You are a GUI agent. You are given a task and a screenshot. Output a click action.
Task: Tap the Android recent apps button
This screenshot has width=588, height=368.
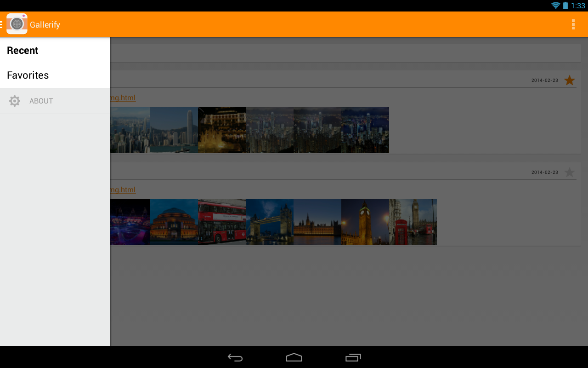(353, 357)
